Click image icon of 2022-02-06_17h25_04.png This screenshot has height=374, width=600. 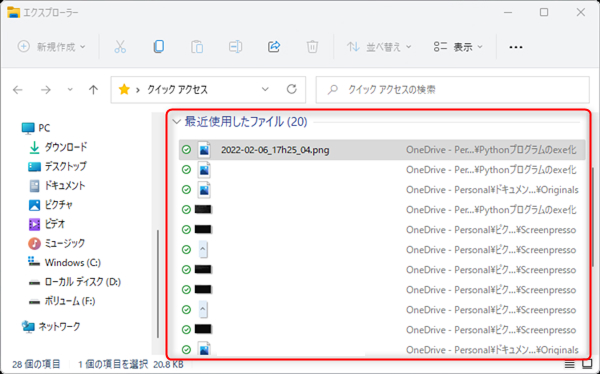click(204, 150)
